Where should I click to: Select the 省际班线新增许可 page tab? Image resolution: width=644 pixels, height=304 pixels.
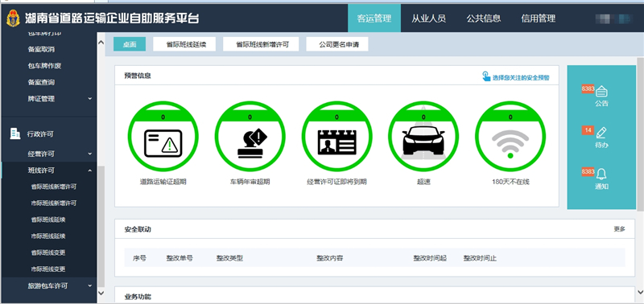(x=261, y=44)
